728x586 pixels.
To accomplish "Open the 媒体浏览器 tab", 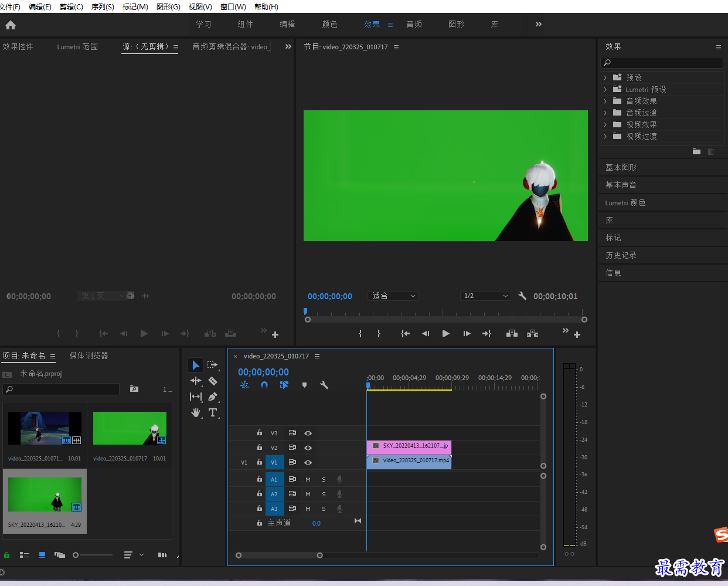I will (89, 355).
